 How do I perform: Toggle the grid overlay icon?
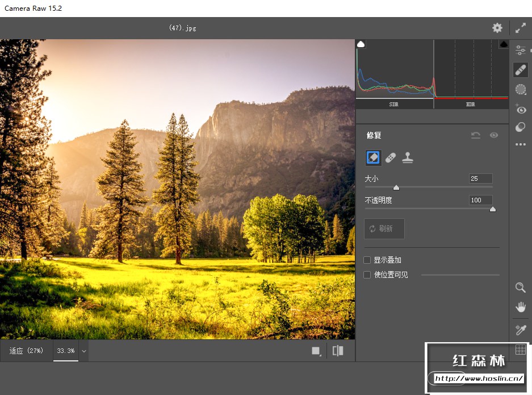pos(521,350)
